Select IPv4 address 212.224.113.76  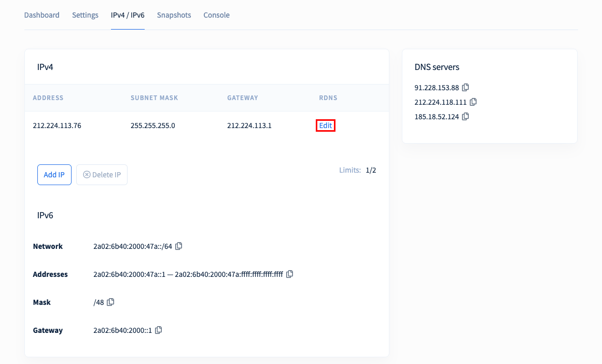57,125
